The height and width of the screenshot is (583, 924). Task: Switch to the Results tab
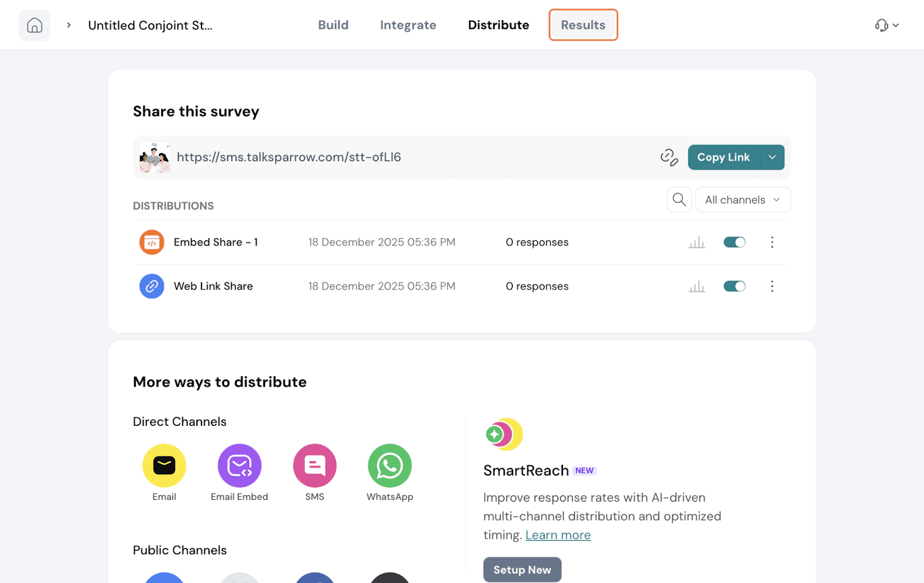pos(583,25)
